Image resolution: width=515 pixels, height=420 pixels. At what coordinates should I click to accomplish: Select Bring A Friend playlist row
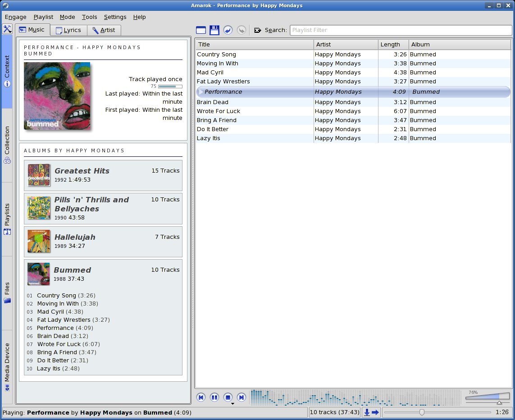point(353,120)
